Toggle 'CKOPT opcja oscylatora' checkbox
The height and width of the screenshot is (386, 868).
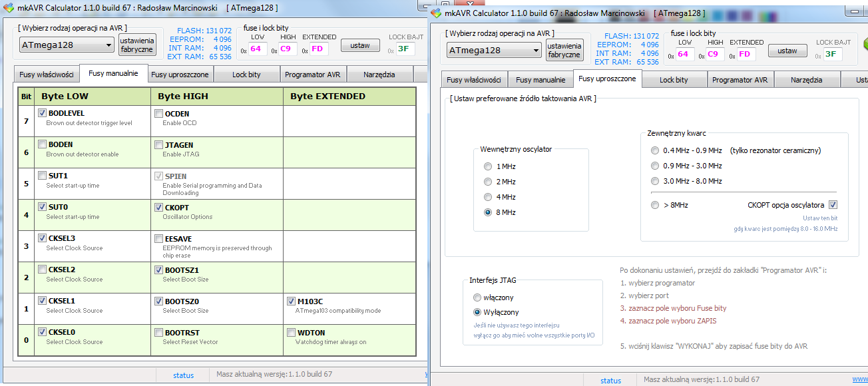(833, 205)
